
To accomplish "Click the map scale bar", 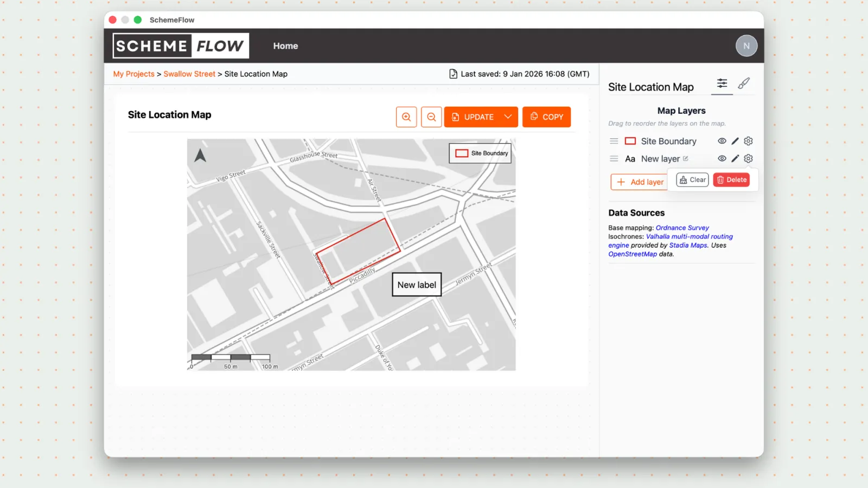I will (234, 361).
